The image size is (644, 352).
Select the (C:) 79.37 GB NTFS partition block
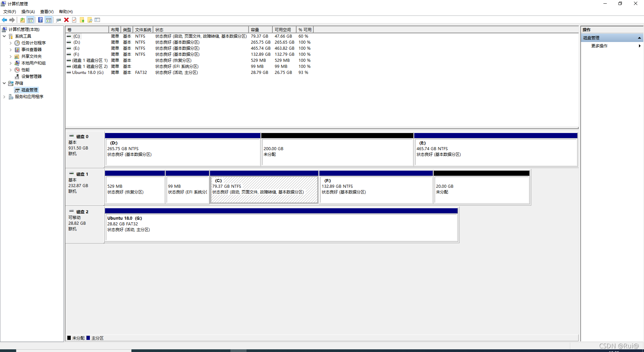click(x=264, y=187)
